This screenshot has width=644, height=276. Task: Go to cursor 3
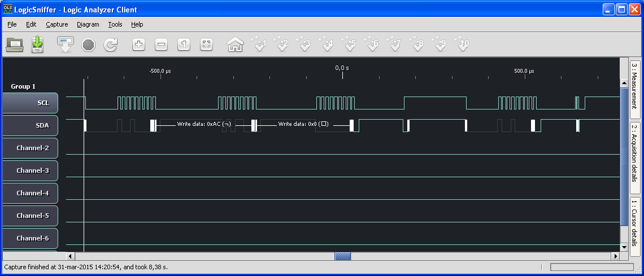[x=304, y=43]
